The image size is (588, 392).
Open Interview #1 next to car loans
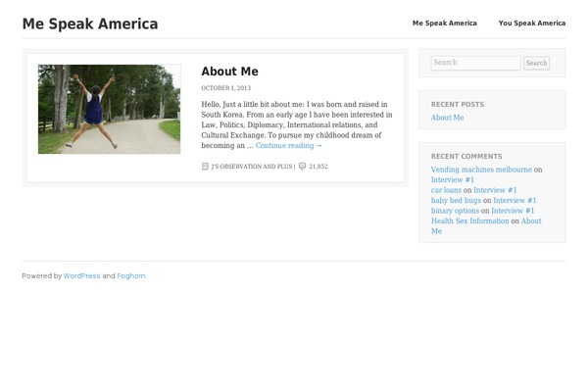pos(495,190)
